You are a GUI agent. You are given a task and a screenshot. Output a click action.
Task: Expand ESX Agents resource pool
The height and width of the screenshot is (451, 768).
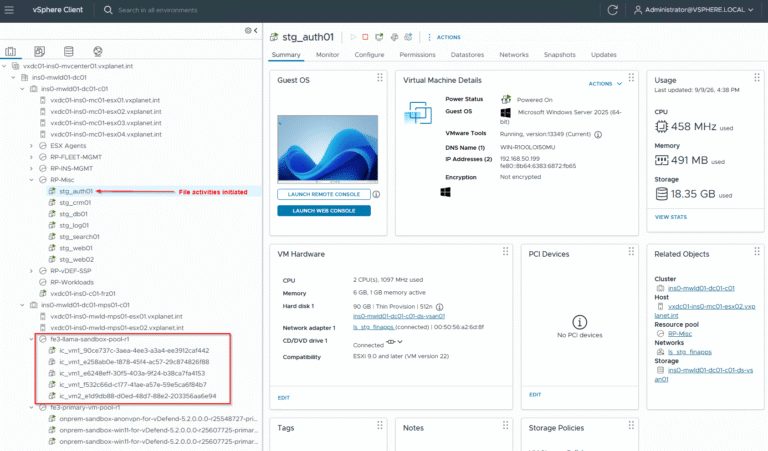(31, 146)
